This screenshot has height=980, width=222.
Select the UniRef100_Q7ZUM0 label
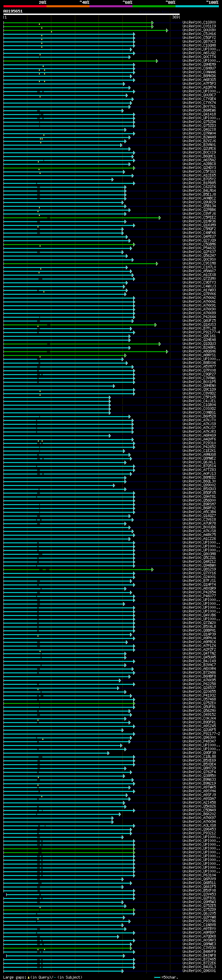click(199, 278)
